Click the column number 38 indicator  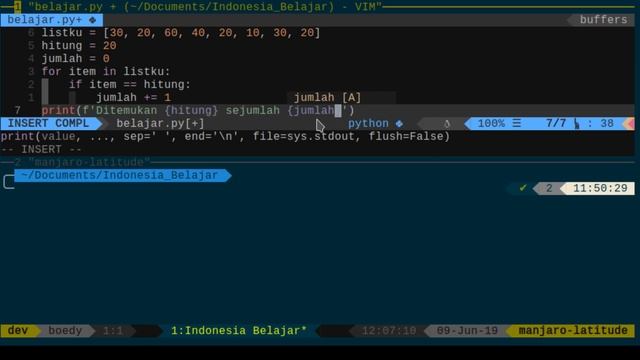tap(607, 123)
